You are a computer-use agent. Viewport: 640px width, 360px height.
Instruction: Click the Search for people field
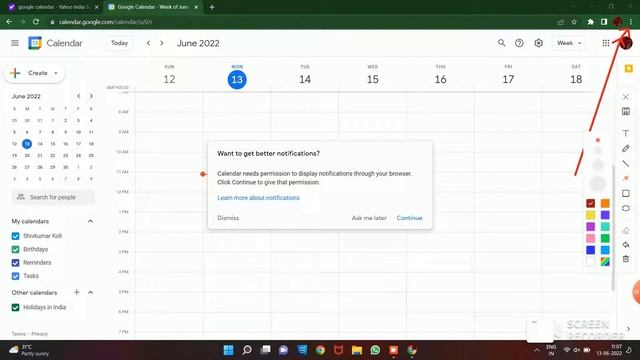[x=53, y=197]
